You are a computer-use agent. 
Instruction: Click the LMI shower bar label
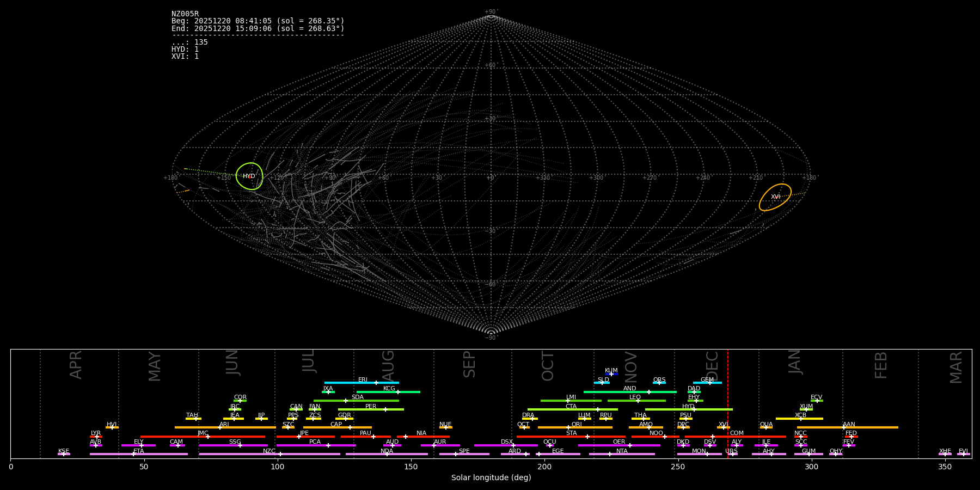571,397
